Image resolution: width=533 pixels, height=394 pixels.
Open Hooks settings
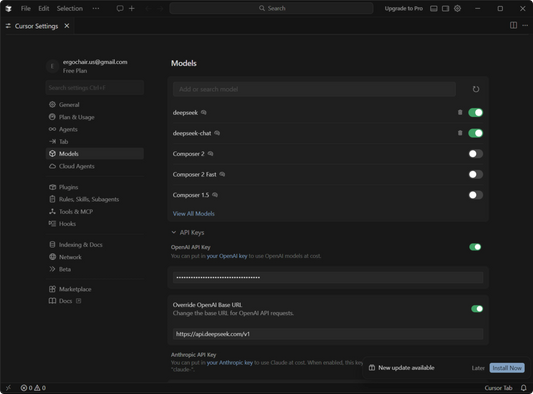click(x=94, y=224)
